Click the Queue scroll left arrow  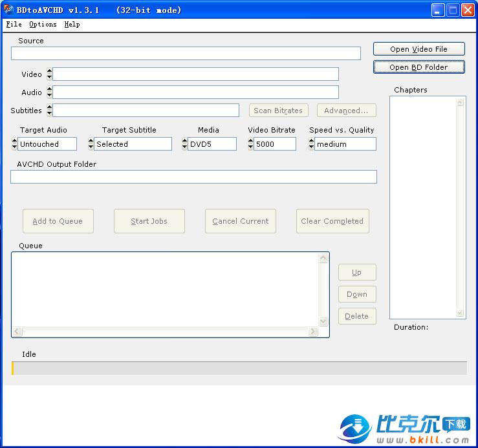tap(17, 331)
